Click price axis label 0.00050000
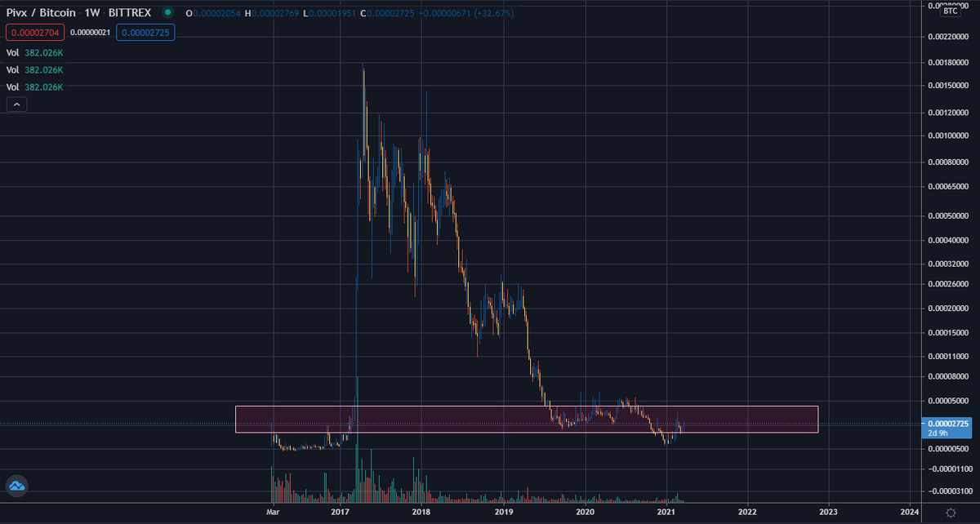980x524 pixels. tap(950, 216)
